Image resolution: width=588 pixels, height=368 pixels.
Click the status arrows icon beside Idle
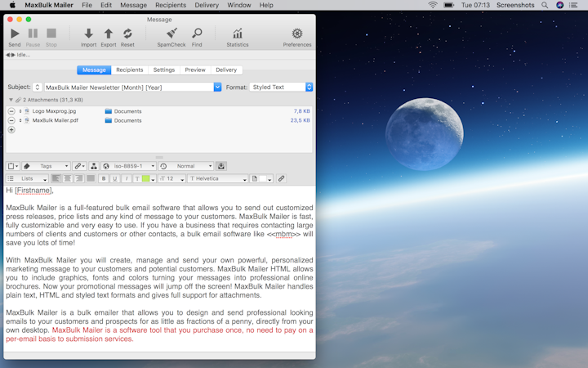point(10,55)
